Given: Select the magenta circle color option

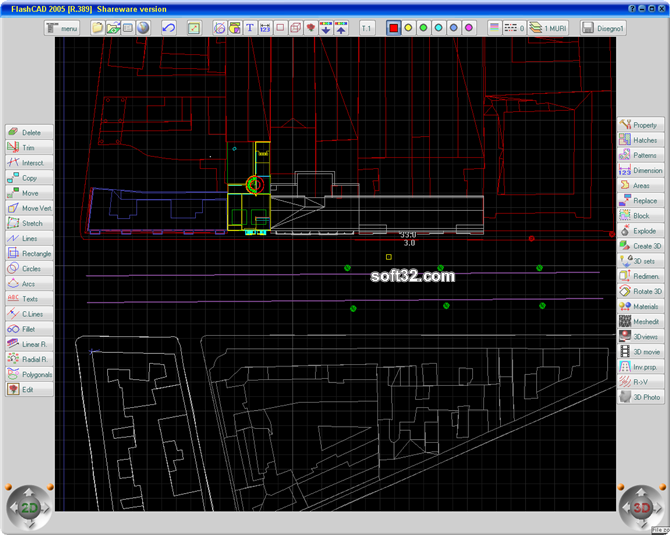Looking at the screenshot, I should click(469, 28).
